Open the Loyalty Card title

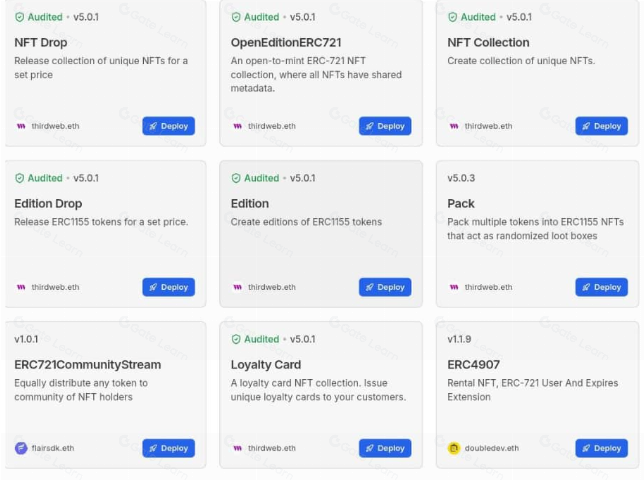pos(266,365)
